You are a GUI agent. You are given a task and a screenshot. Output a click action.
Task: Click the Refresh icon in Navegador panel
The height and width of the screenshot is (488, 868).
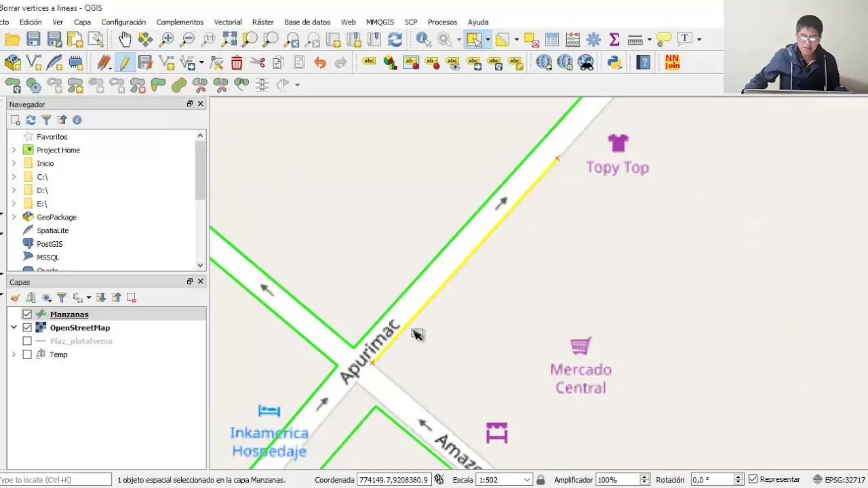click(x=31, y=120)
